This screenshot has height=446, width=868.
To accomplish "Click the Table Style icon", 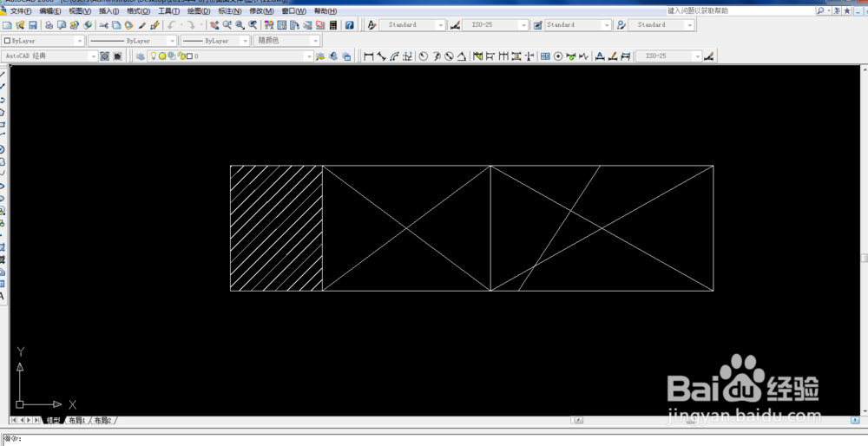I will 537,25.
